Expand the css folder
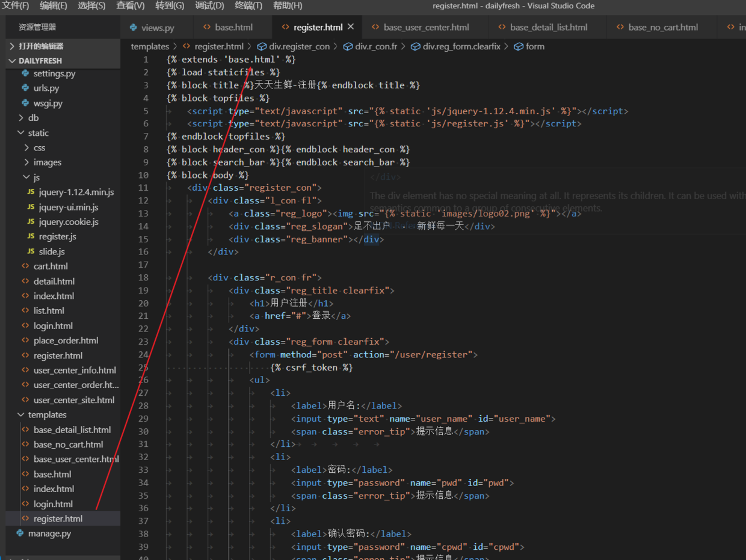Image resolution: width=746 pixels, height=560 pixels. point(63,147)
